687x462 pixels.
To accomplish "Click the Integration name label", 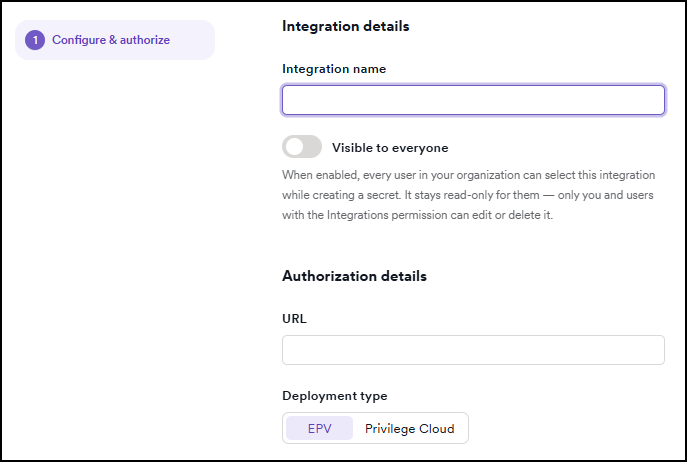I will pyautogui.click(x=334, y=69).
